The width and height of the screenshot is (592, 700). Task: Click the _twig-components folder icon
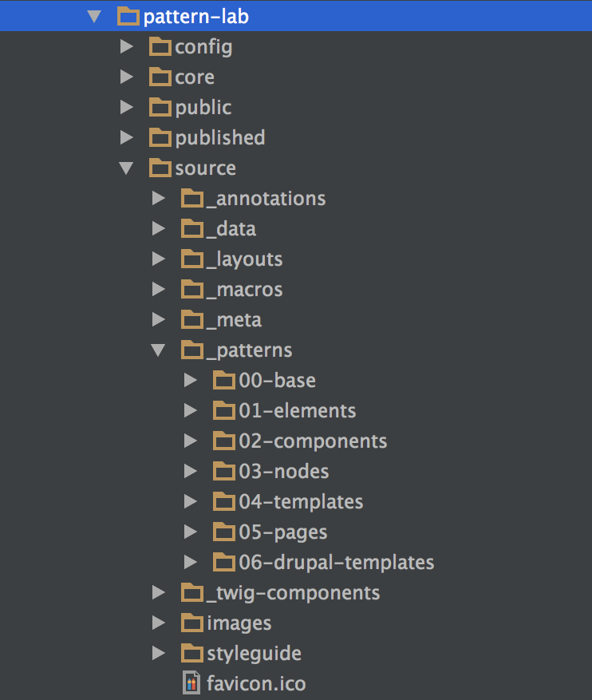[191, 592]
